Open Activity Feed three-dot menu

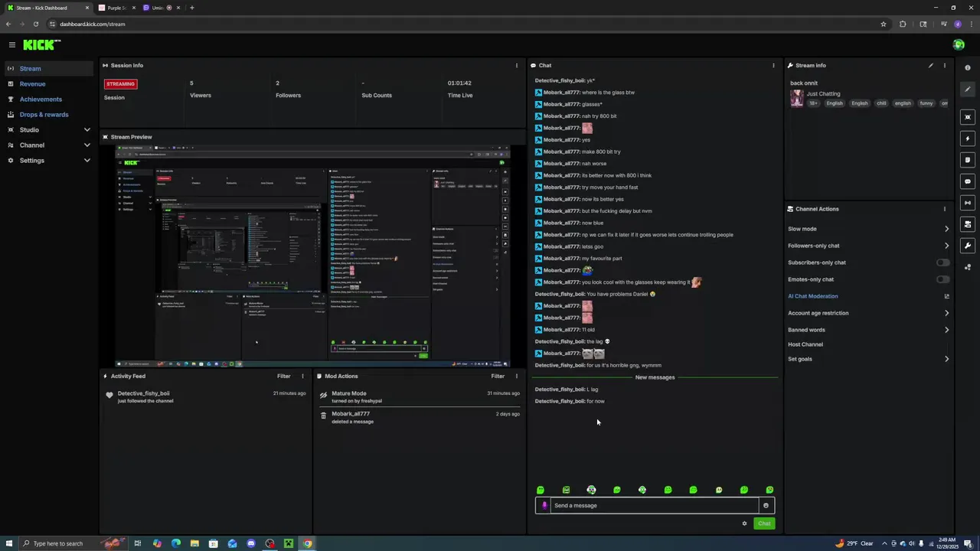(302, 376)
